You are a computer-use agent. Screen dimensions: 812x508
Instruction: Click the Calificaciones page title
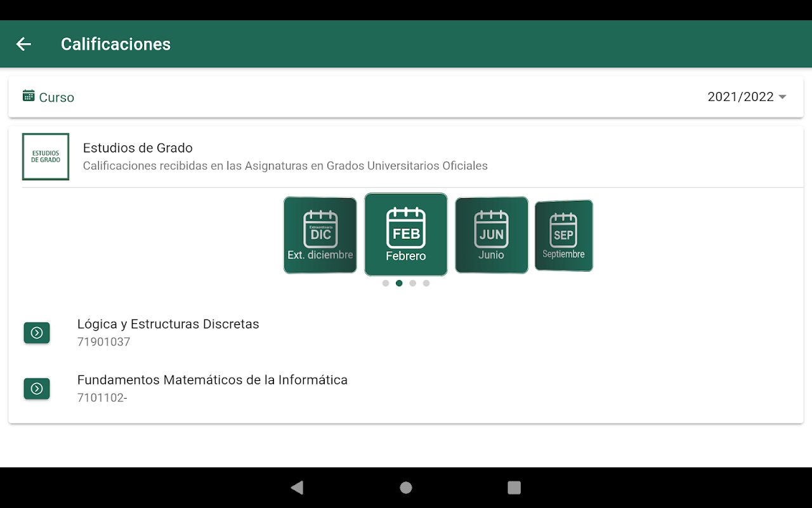click(x=115, y=44)
